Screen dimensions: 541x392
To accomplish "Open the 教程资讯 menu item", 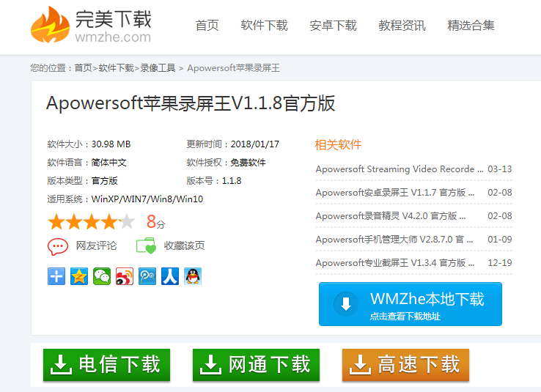I will pos(402,26).
